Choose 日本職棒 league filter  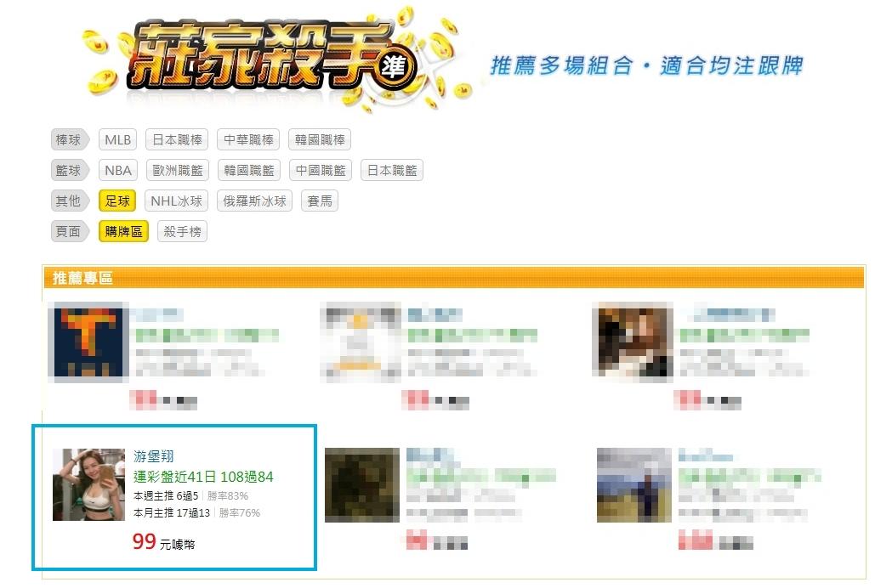(x=177, y=140)
